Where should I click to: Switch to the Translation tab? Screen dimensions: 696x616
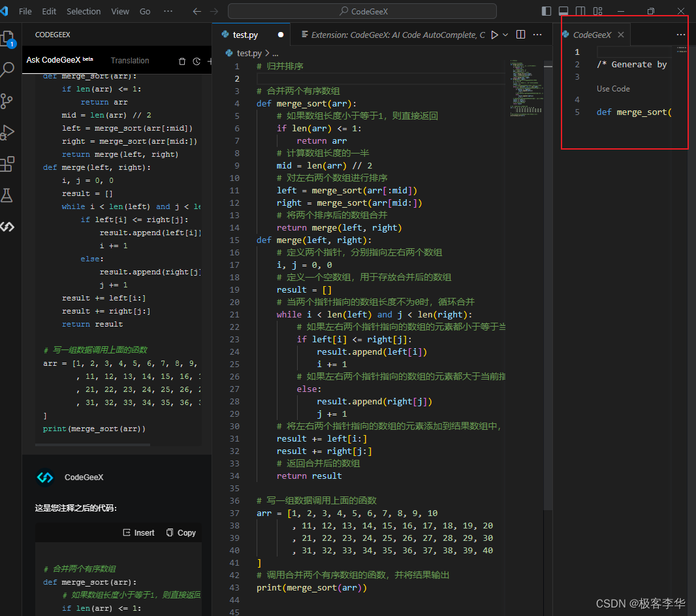pos(130,61)
